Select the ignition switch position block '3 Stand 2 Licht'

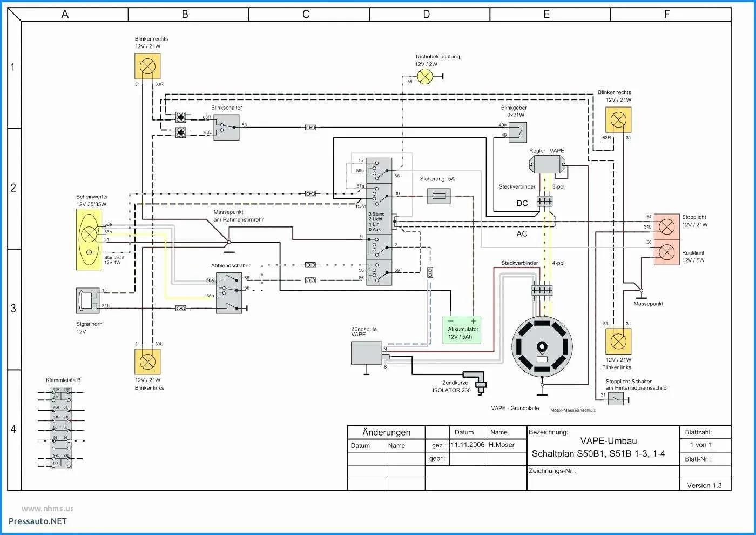[380, 222]
